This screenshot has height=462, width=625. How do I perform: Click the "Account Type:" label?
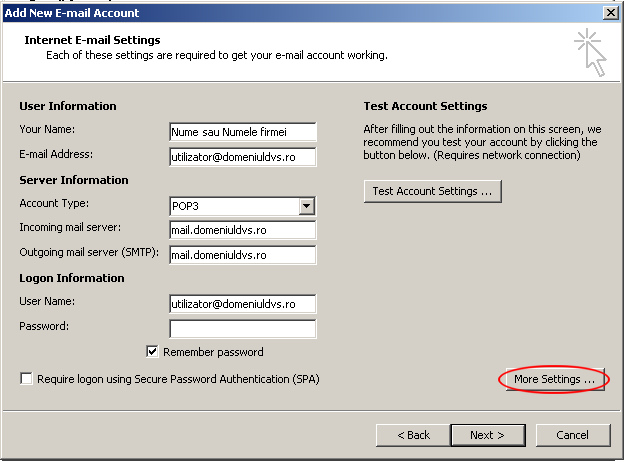(x=54, y=203)
